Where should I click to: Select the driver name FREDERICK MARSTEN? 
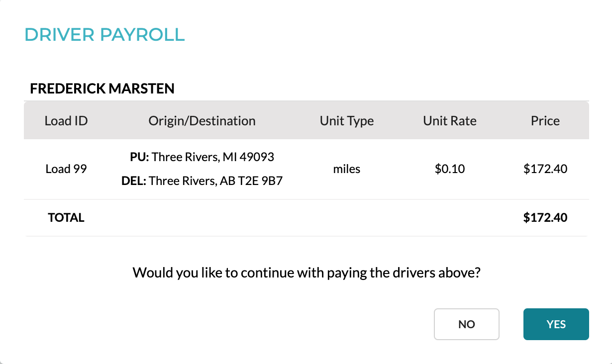[102, 89]
